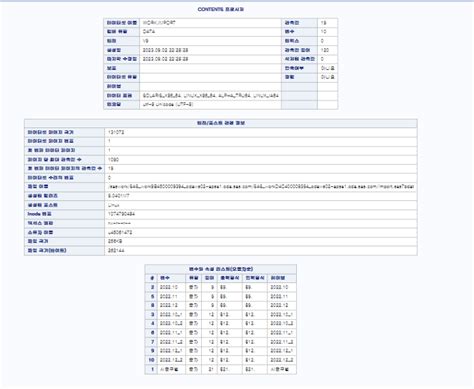Select the page size value '131072'
474x389 pixels.
coord(116,132)
